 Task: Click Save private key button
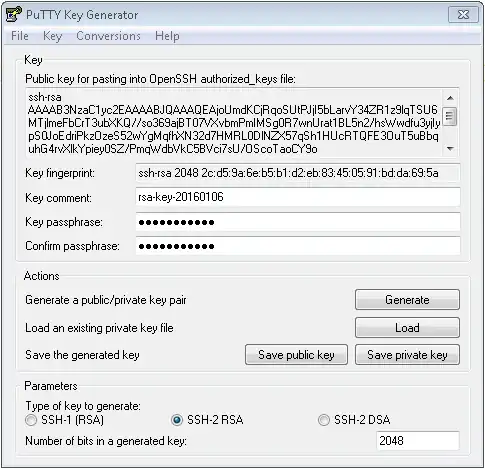point(407,355)
